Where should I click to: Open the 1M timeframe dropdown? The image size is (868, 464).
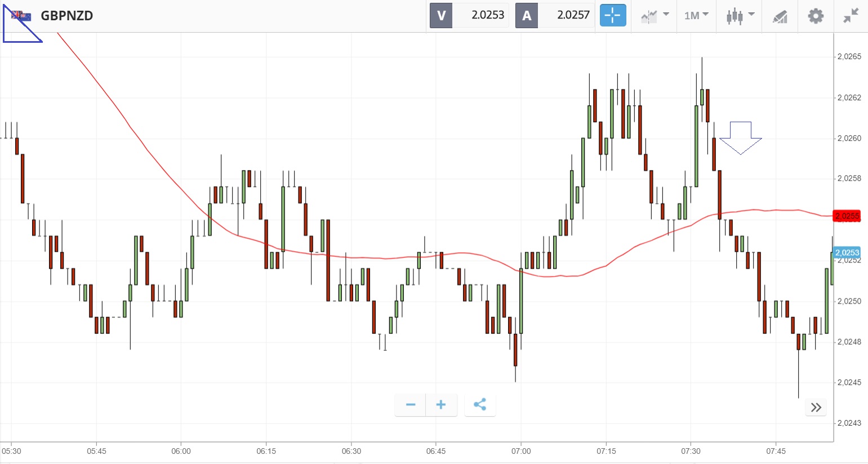[x=696, y=15]
